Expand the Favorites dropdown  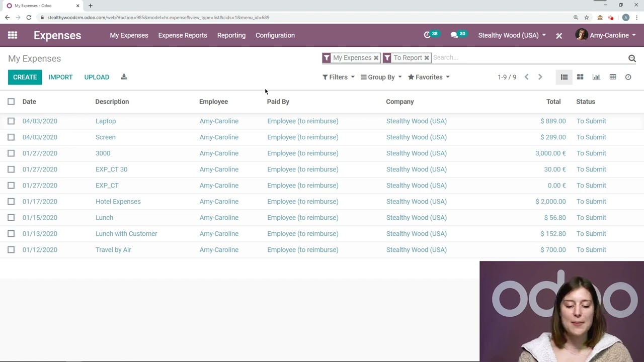click(429, 77)
